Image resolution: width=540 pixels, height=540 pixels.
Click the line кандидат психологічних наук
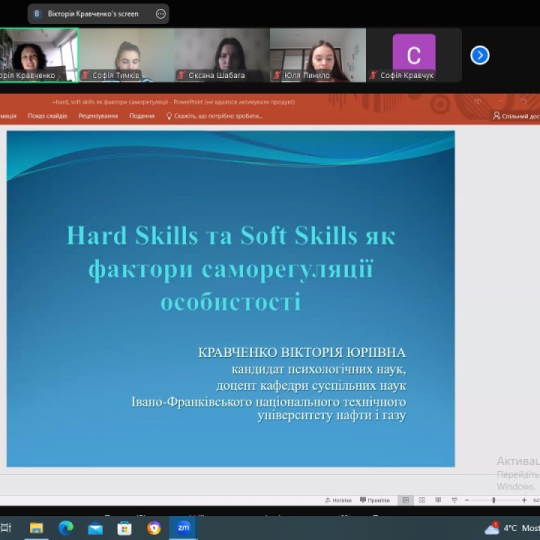[319, 369]
